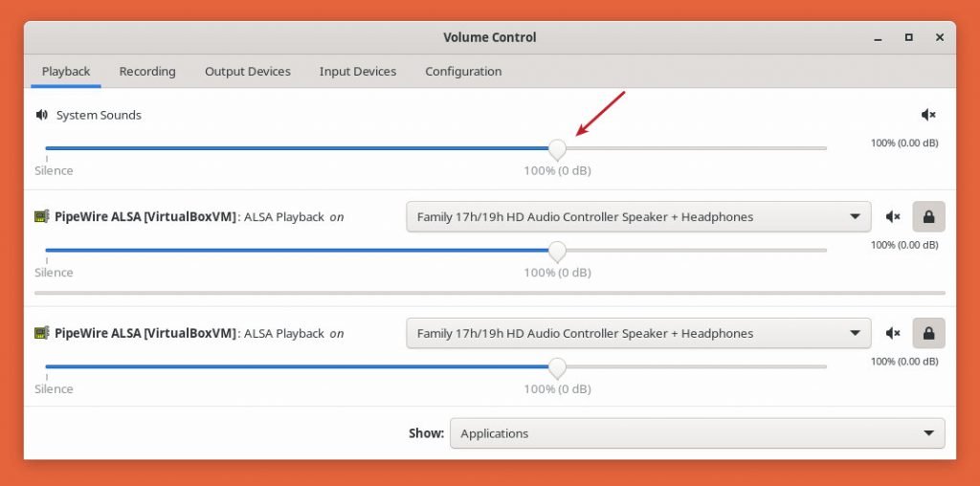This screenshot has width=980, height=486.
Task: Switch to the Recording tab
Action: point(147,71)
